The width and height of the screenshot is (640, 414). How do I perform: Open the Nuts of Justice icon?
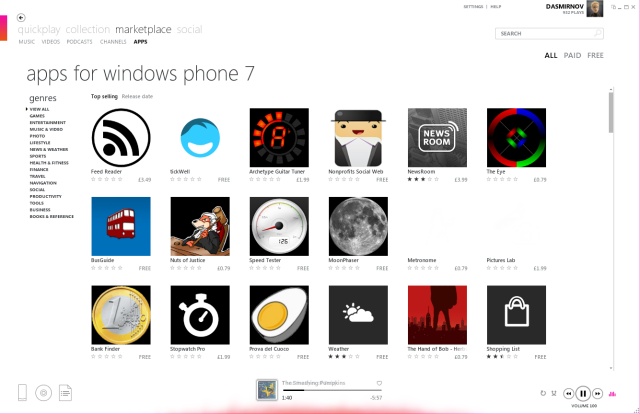[x=200, y=226]
